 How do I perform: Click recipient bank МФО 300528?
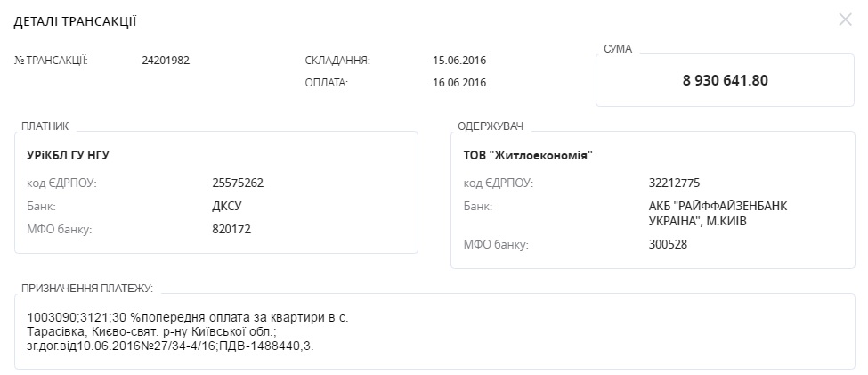pos(669,244)
